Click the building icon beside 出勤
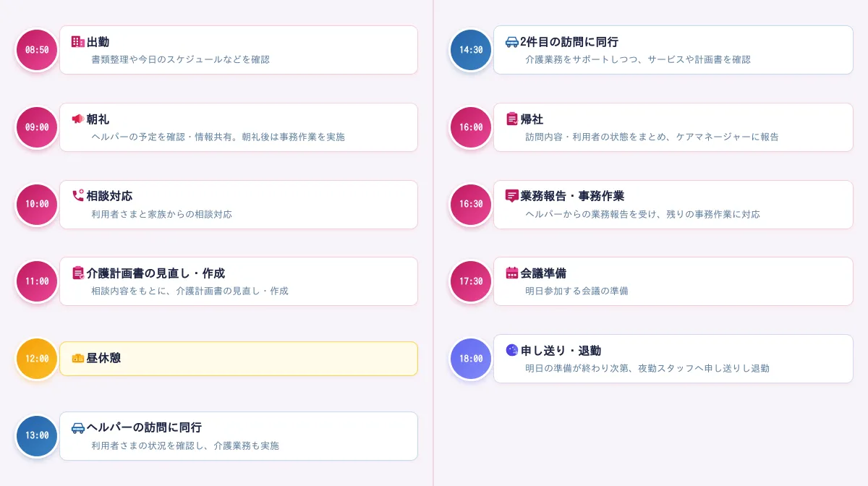The height and width of the screenshot is (486, 868). tap(78, 42)
